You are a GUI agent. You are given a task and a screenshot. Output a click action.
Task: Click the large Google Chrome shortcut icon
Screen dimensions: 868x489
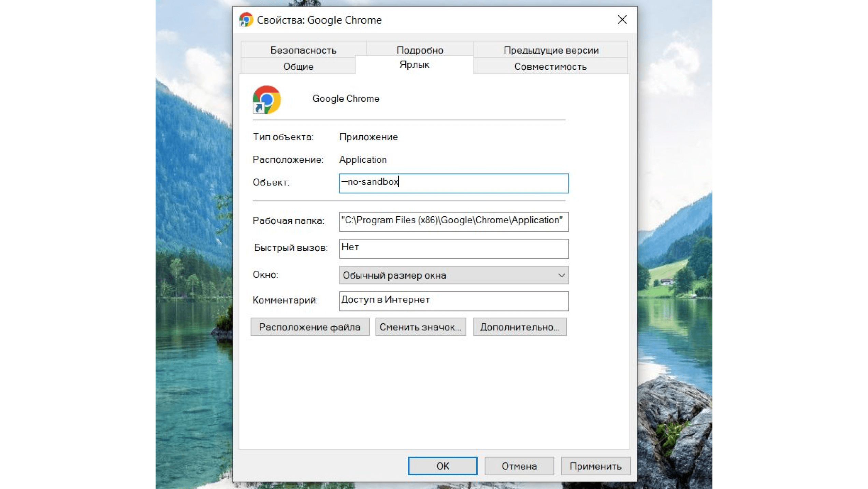coord(266,99)
